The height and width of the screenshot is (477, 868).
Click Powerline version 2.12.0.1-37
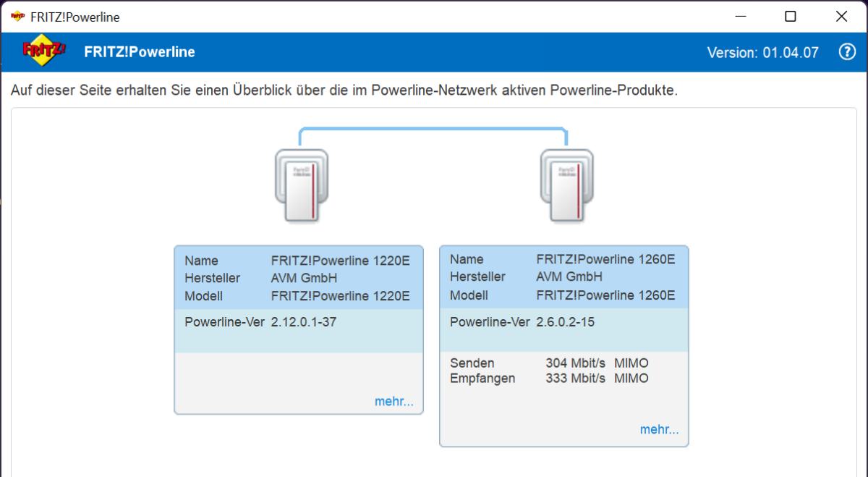click(304, 322)
